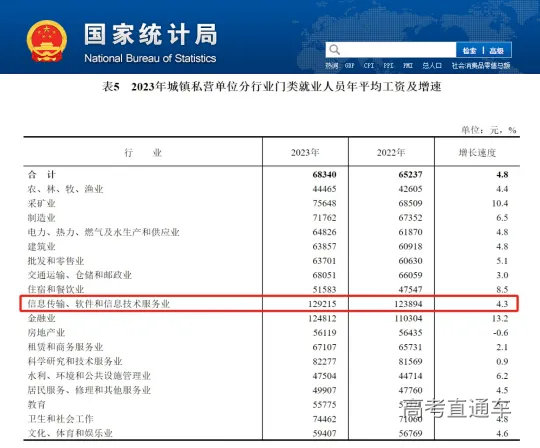
Task: Click the value 82277
Action: tap(324, 362)
